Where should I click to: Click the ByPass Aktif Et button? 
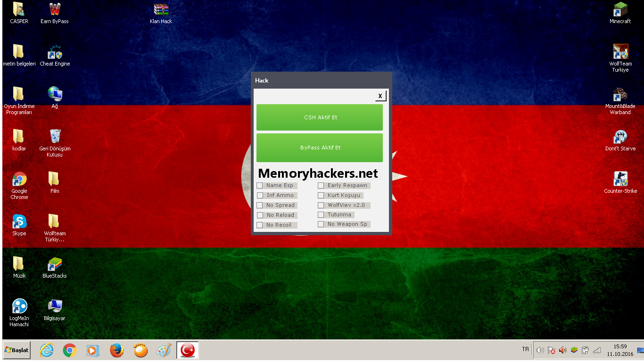point(320,148)
